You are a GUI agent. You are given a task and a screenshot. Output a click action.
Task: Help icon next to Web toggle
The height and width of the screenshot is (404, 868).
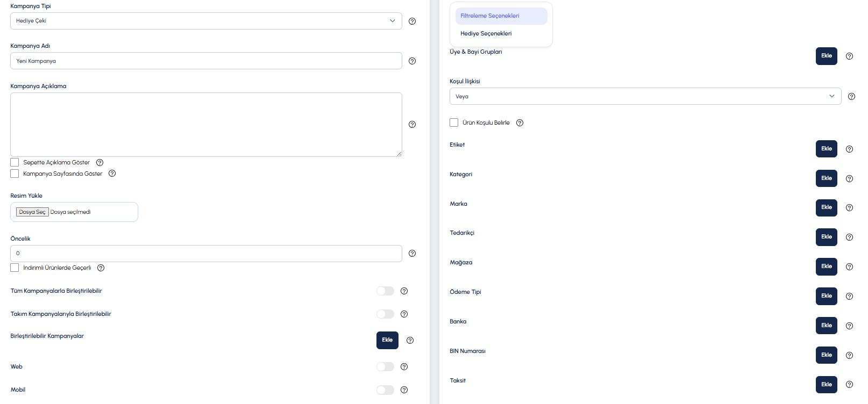point(404,366)
